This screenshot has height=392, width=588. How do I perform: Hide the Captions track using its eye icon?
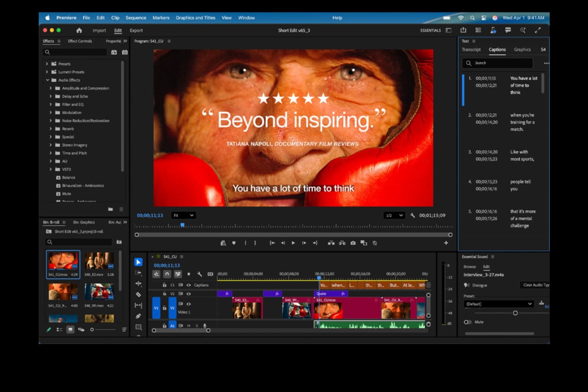click(x=188, y=285)
